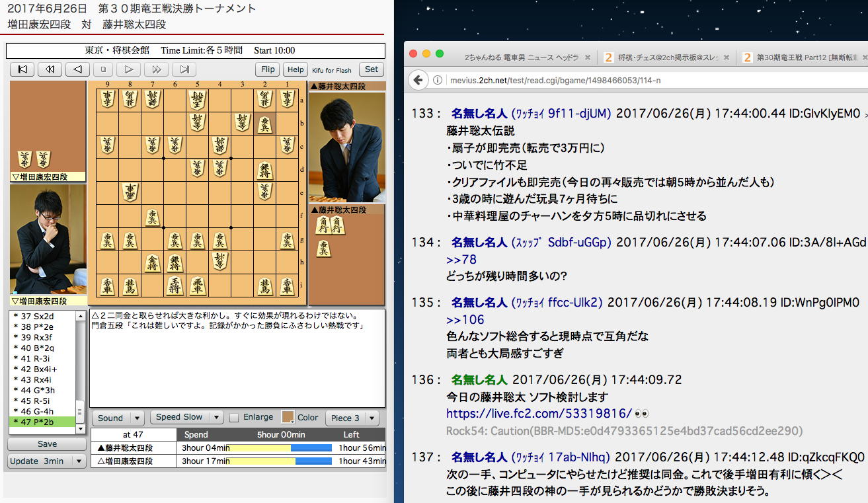Select move 46 G-4h in the list
The width and height of the screenshot is (868, 503).
point(43,412)
